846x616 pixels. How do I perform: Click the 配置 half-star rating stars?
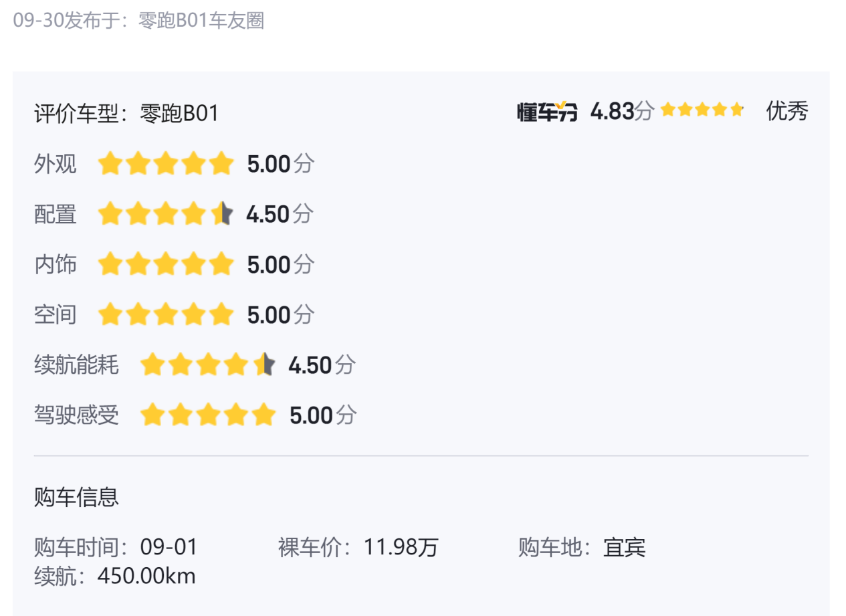click(x=165, y=215)
